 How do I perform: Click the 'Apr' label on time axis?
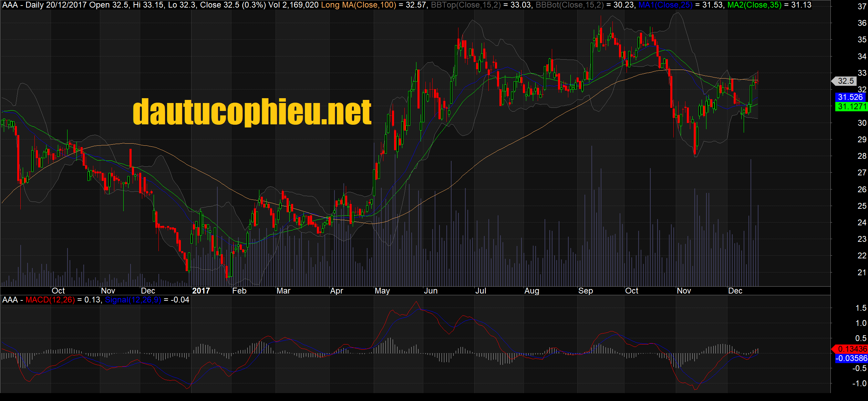click(x=337, y=291)
